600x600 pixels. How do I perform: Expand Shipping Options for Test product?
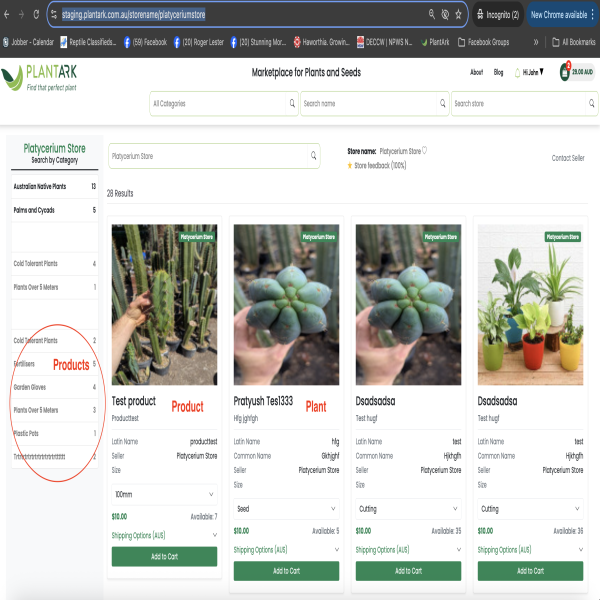pos(164,535)
